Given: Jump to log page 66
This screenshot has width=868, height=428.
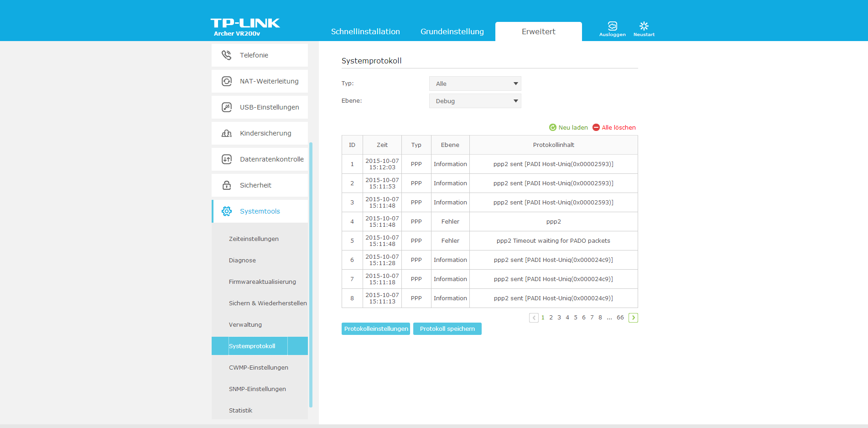Looking at the screenshot, I should tap(620, 318).
